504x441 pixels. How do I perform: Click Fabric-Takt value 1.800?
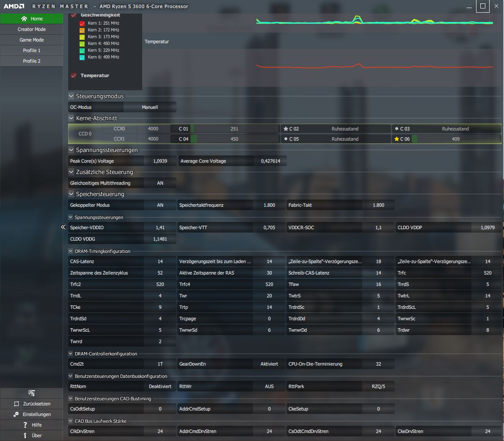pyautogui.click(x=378, y=205)
